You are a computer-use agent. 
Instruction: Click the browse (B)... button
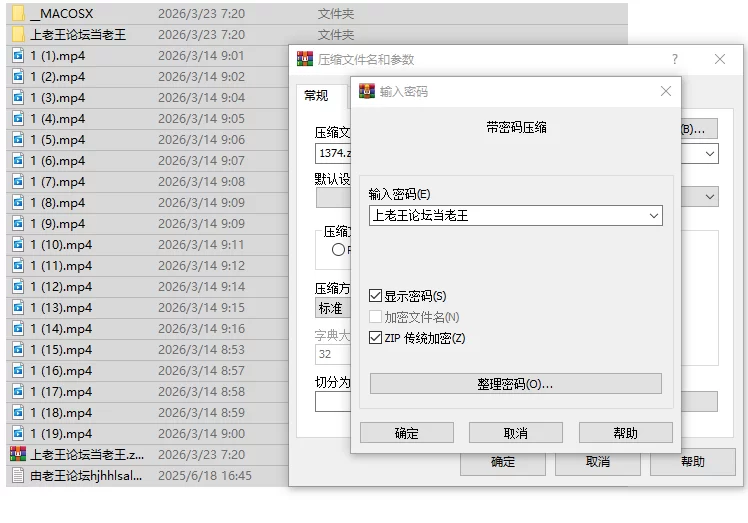pos(699,129)
